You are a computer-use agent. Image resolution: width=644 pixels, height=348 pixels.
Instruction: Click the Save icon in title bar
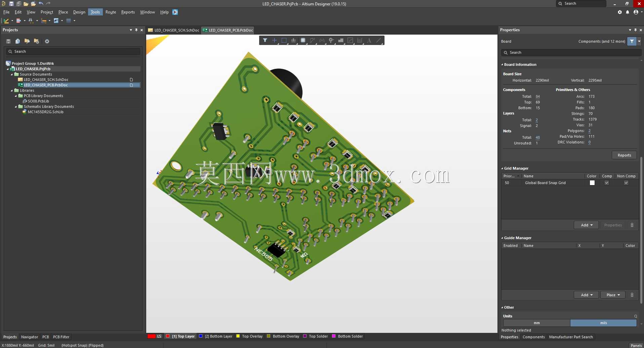11,4
